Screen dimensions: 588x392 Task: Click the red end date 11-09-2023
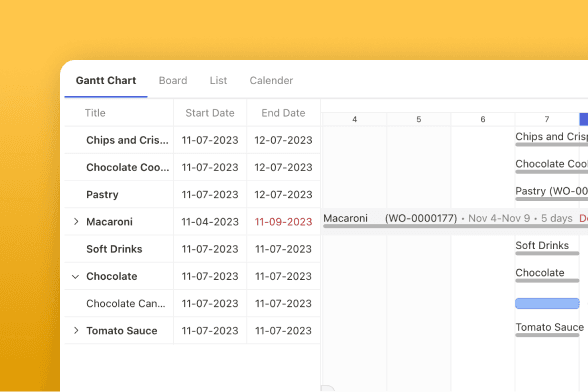pyautogui.click(x=284, y=222)
